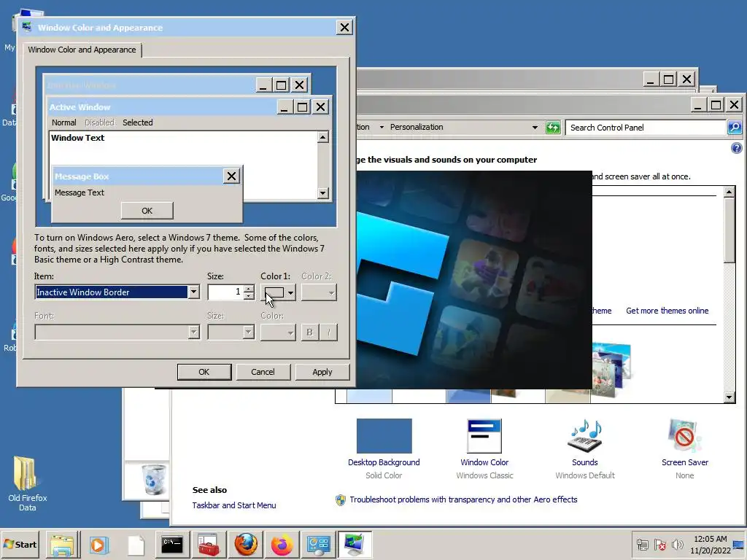Click the green refresh icon by the address bar
Screen dimensions: 747x560
pyautogui.click(x=553, y=127)
